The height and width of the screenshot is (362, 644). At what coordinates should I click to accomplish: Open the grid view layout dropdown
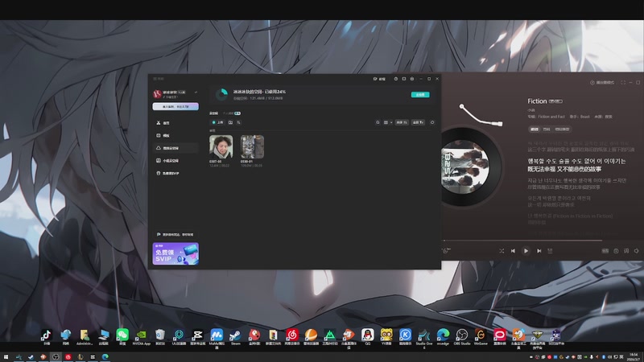388,122
